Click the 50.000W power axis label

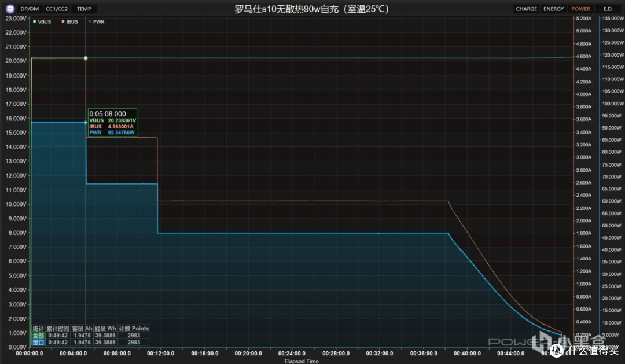point(612,225)
